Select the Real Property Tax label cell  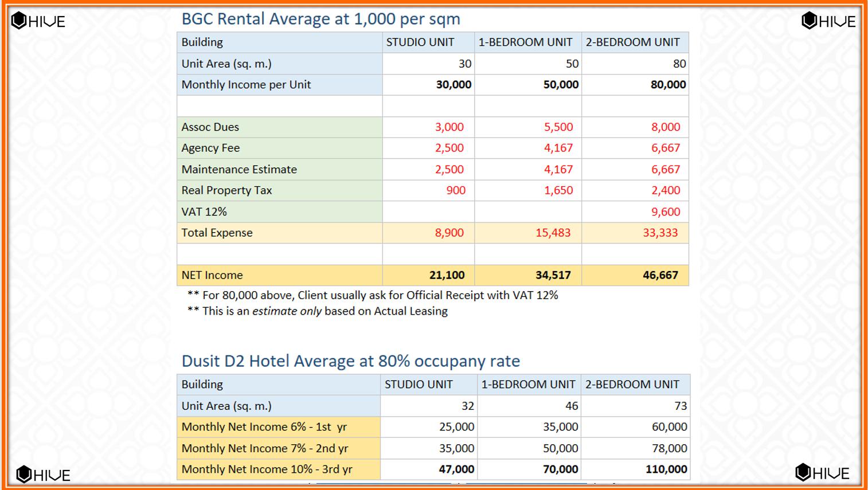pos(226,190)
